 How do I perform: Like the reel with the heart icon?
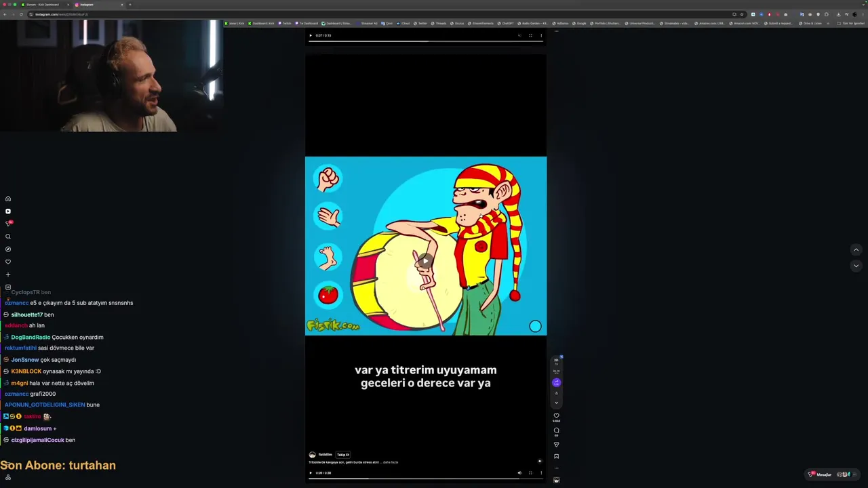pos(556,415)
